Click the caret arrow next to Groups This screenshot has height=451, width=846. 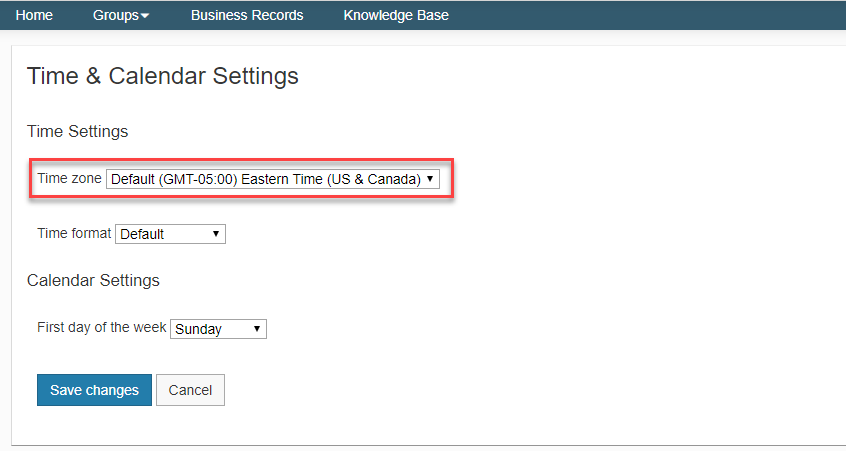pyautogui.click(x=145, y=16)
